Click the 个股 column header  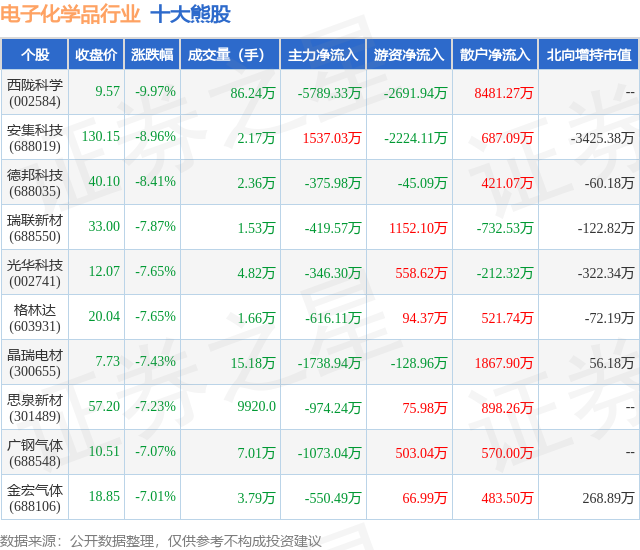(x=35, y=54)
